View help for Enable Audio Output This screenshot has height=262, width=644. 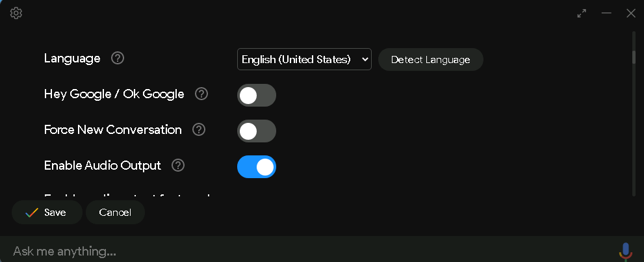[178, 166]
